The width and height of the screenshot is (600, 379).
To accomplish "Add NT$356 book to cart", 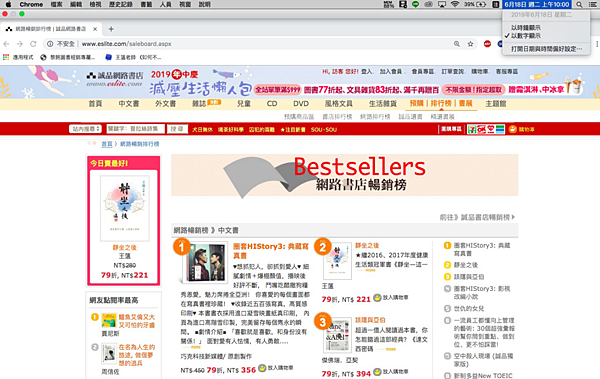I will (x=276, y=368).
